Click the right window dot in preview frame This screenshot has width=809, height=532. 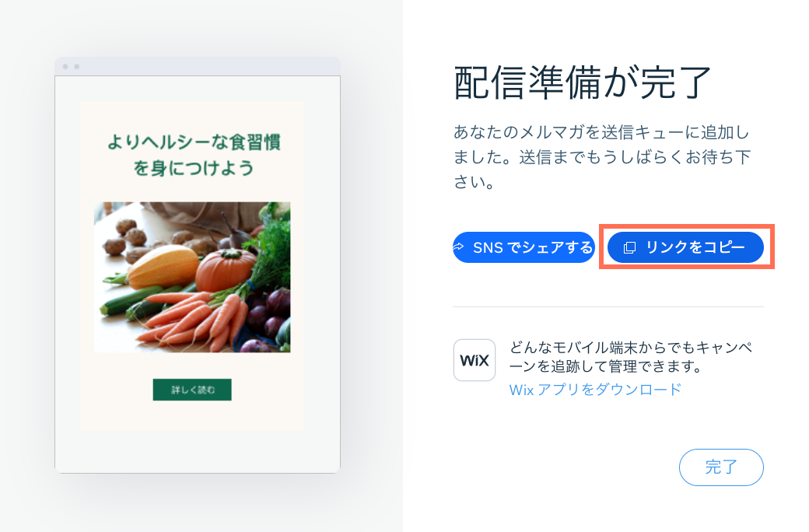[75, 66]
